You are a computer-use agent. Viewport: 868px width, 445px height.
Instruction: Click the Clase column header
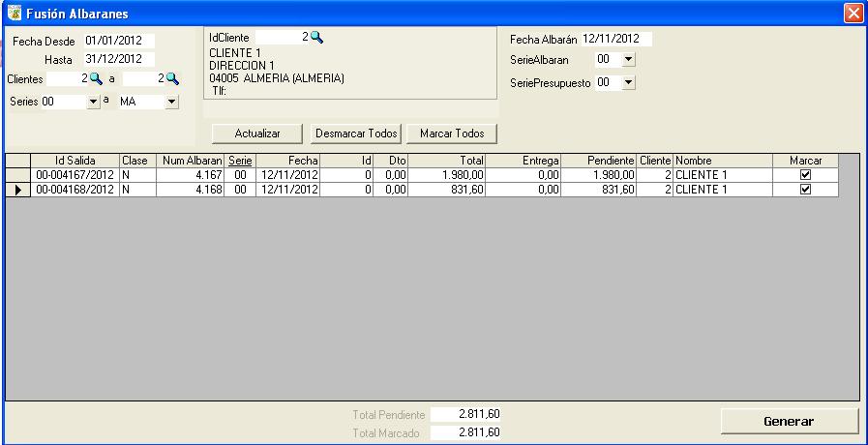click(x=137, y=161)
